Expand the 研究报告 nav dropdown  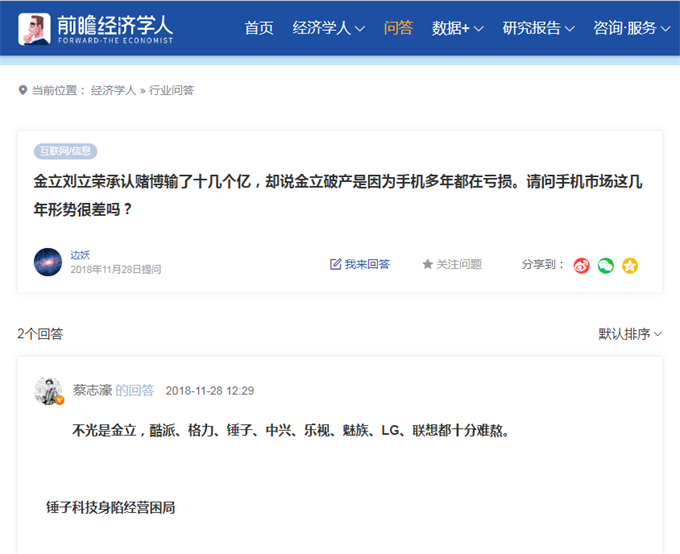[539, 28]
